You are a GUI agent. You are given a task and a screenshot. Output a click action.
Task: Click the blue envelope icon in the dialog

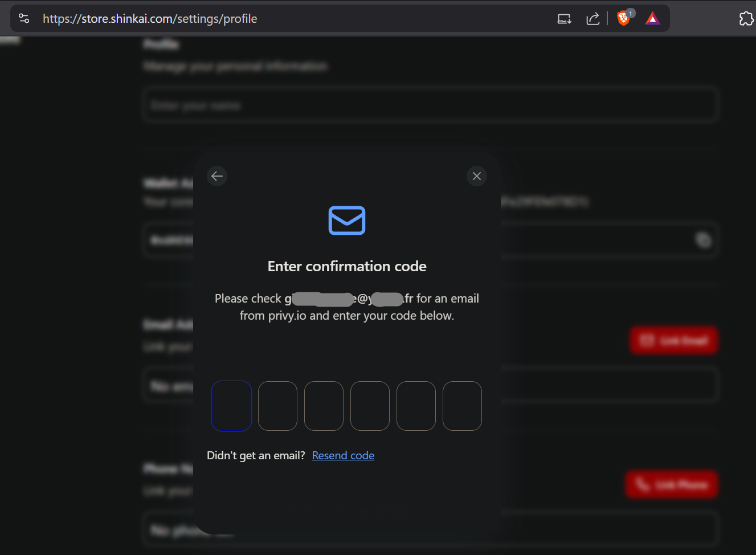tap(347, 221)
